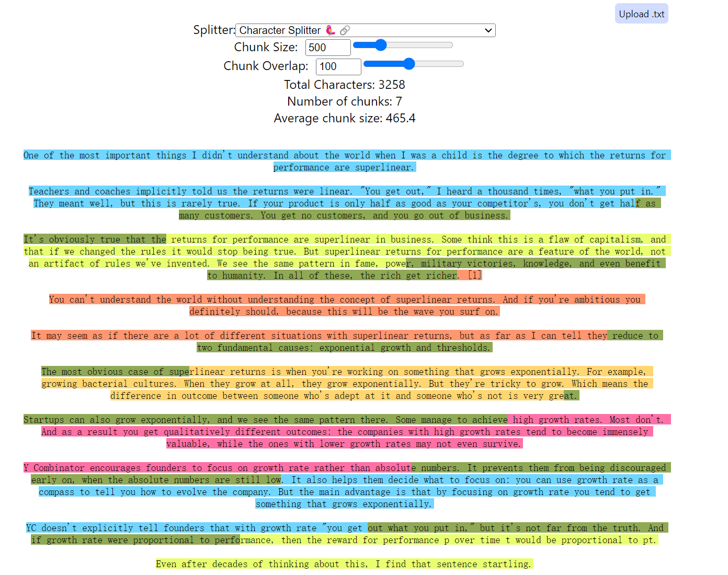Focus the Chunk Size input field

(327, 48)
